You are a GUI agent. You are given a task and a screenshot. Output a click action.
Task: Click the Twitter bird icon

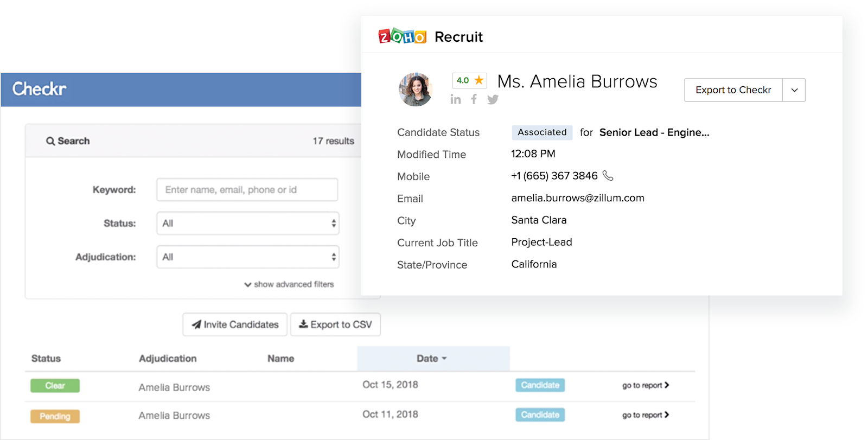pos(493,99)
